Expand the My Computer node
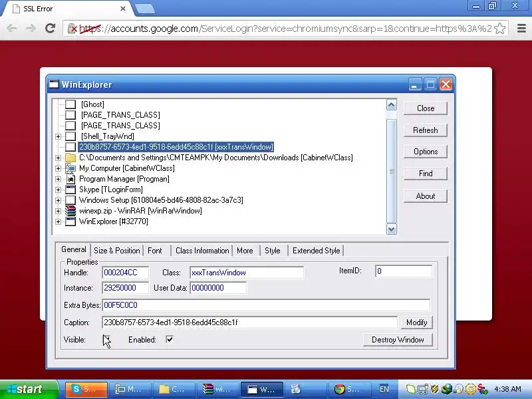Image resolution: width=532 pixels, height=399 pixels. (x=58, y=168)
